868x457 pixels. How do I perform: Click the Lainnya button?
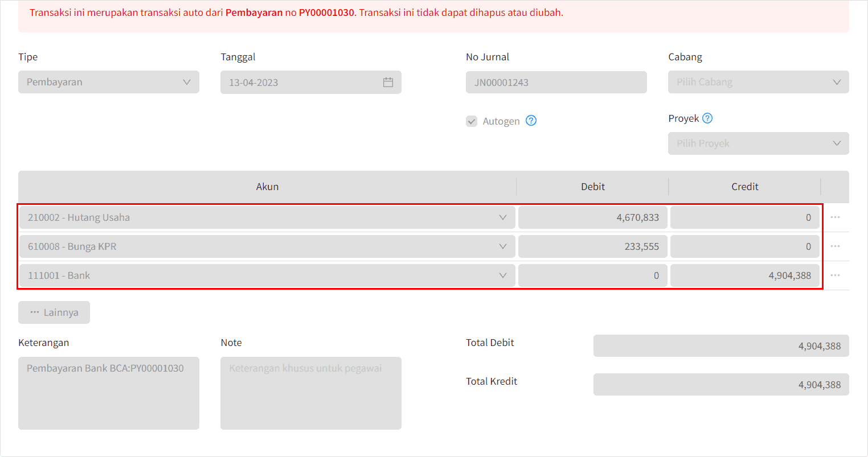[x=54, y=312]
